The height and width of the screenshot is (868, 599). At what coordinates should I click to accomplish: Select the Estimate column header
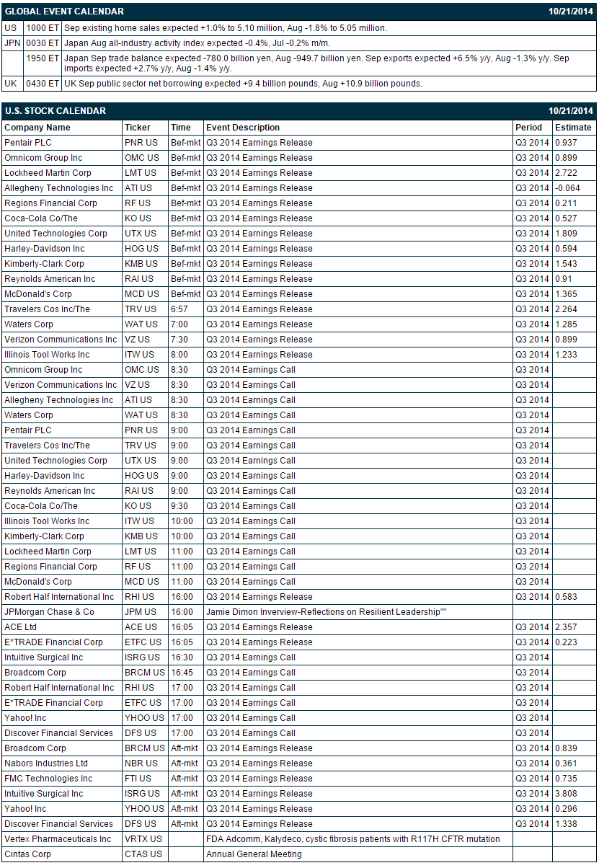coord(573,128)
